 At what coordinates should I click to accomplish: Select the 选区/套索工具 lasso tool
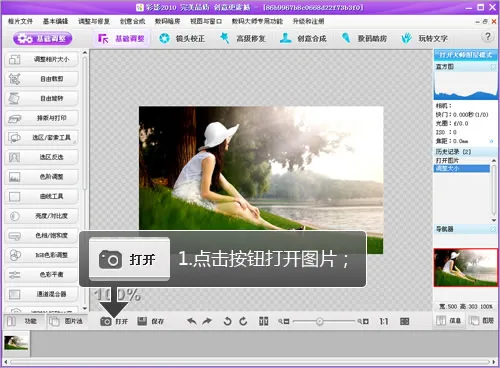click(42, 138)
